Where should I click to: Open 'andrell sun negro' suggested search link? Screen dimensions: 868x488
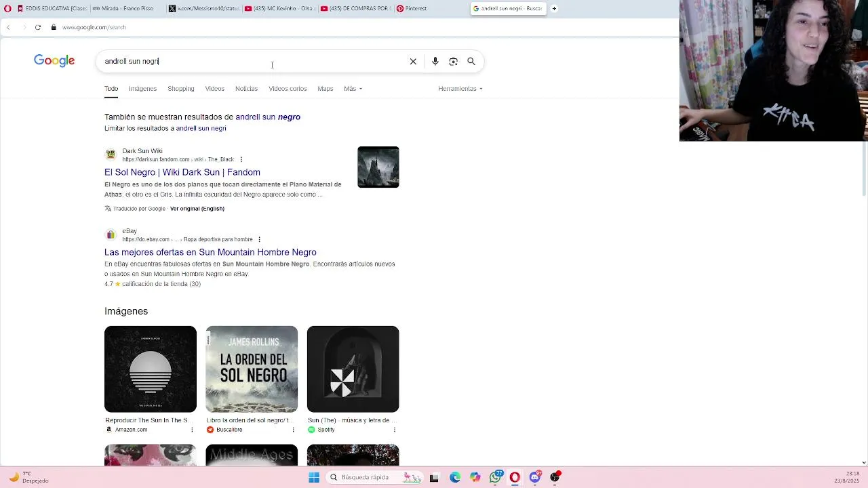coord(268,117)
